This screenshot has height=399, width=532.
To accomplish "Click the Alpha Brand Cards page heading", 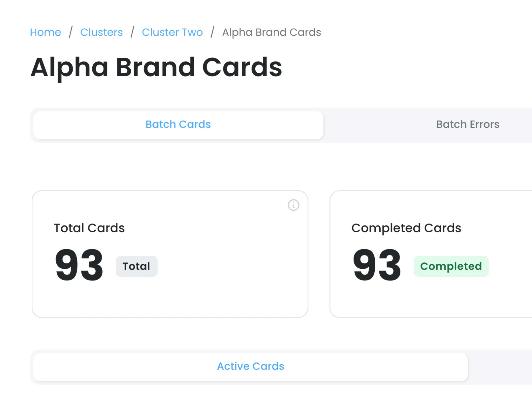I will (156, 67).
